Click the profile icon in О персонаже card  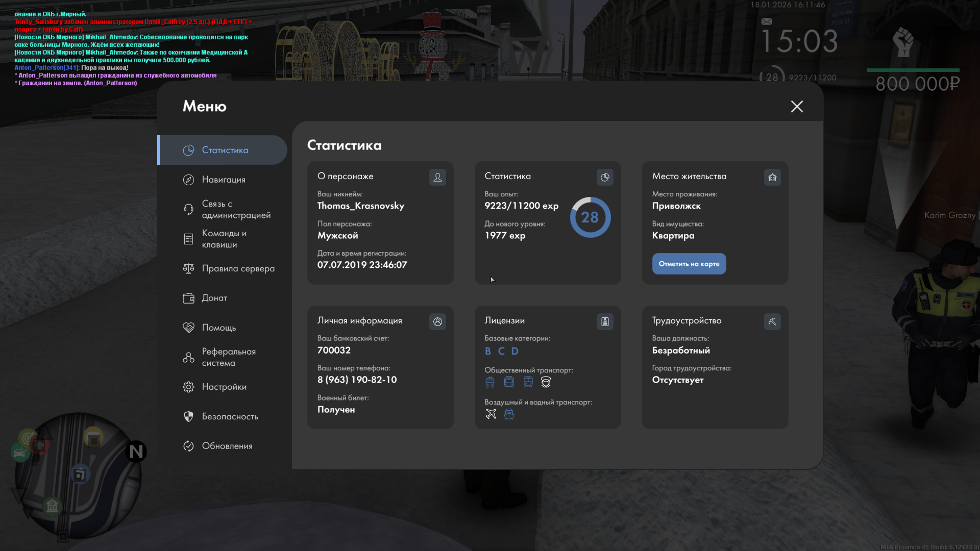437,177
